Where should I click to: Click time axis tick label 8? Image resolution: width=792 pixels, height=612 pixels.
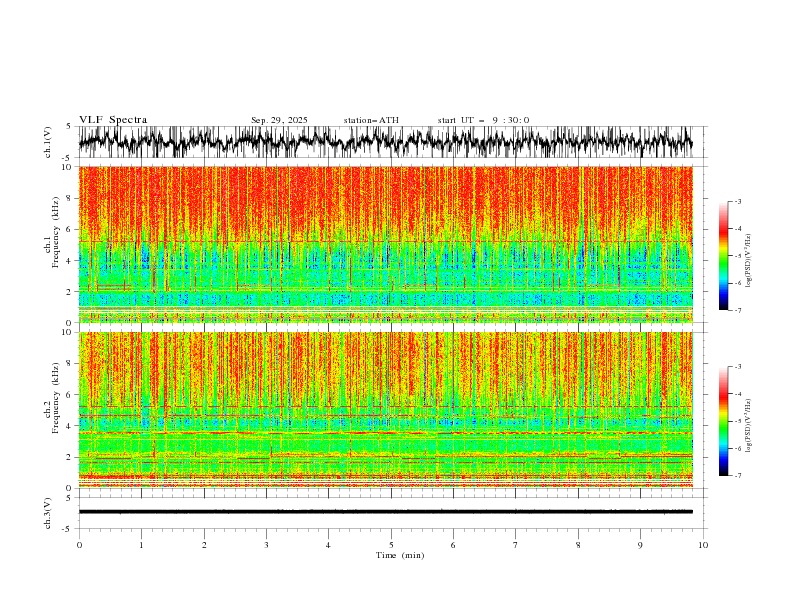[578, 545]
